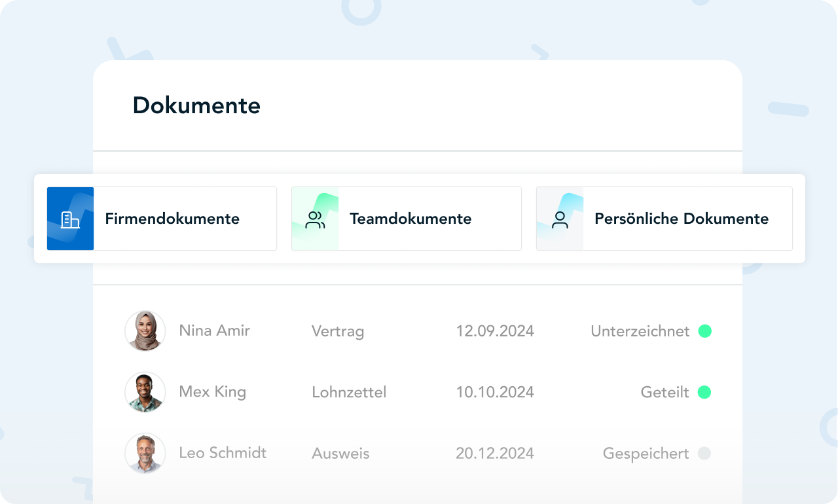The width and height of the screenshot is (838, 504).
Task: Click the Dokumente heading
Action: click(x=196, y=105)
